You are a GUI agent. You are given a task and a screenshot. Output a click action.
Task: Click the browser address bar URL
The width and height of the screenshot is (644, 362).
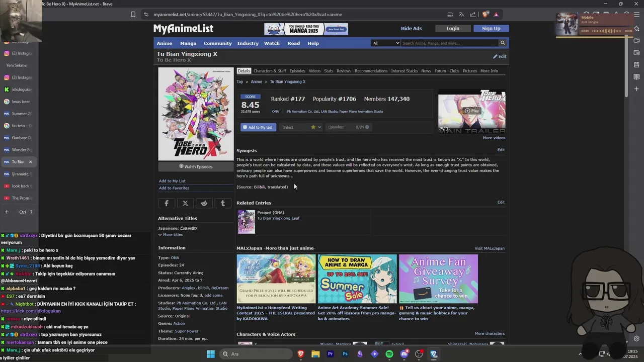[x=248, y=15]
